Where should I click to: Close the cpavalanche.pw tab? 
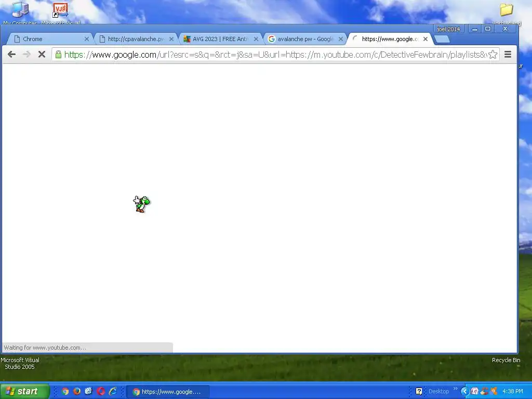[x=171, y=39]
